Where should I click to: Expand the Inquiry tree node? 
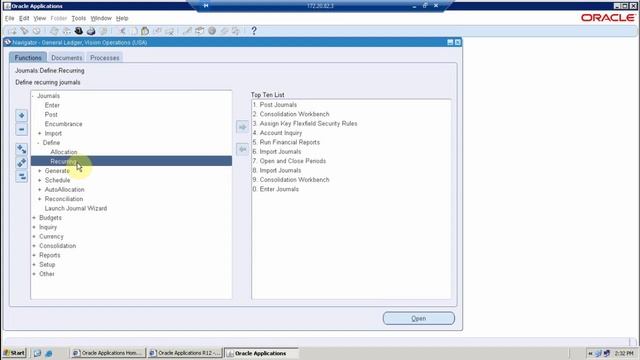(x=34, y=227)
